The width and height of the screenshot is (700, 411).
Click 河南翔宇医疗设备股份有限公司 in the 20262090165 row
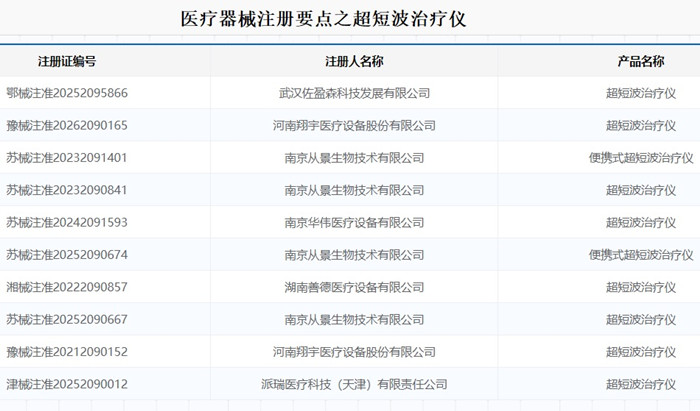(x=354, y=125)
